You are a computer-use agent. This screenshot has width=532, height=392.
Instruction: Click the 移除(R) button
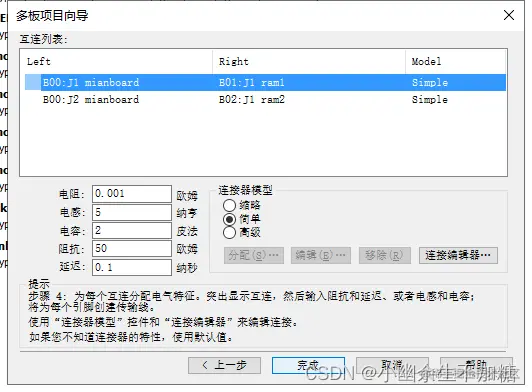[x=385, y=255]
